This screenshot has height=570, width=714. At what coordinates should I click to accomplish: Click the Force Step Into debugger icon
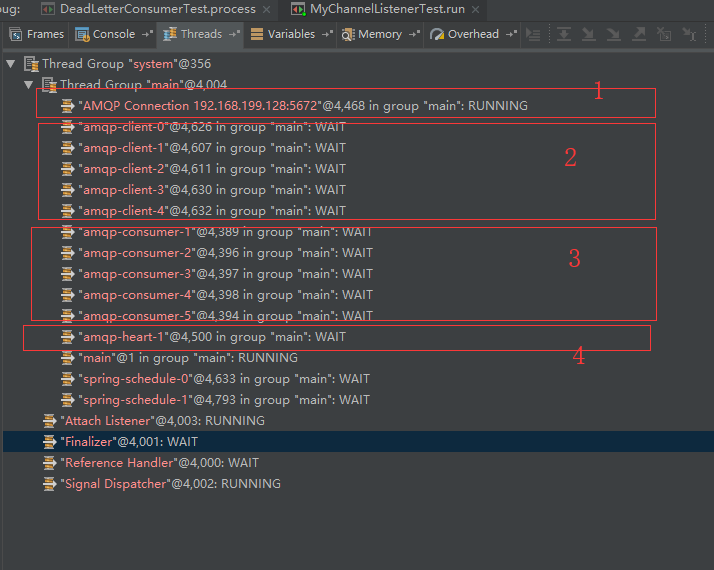pos(613,35)
